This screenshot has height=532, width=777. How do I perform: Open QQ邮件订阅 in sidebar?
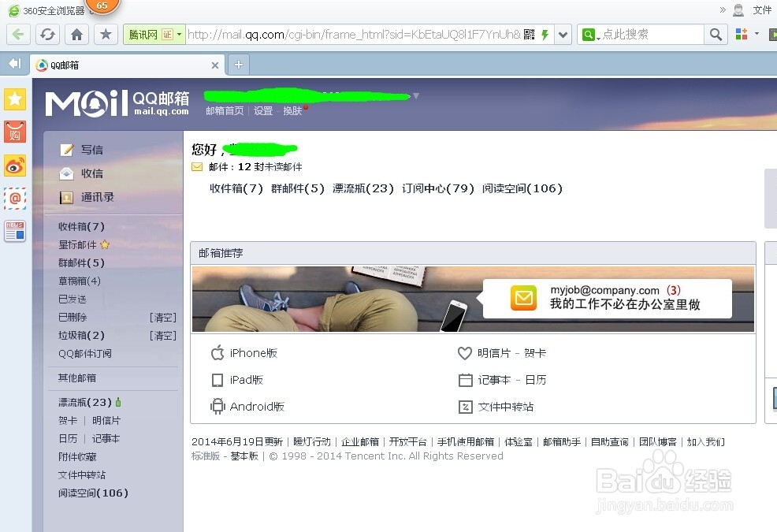(x=85, y=354)
